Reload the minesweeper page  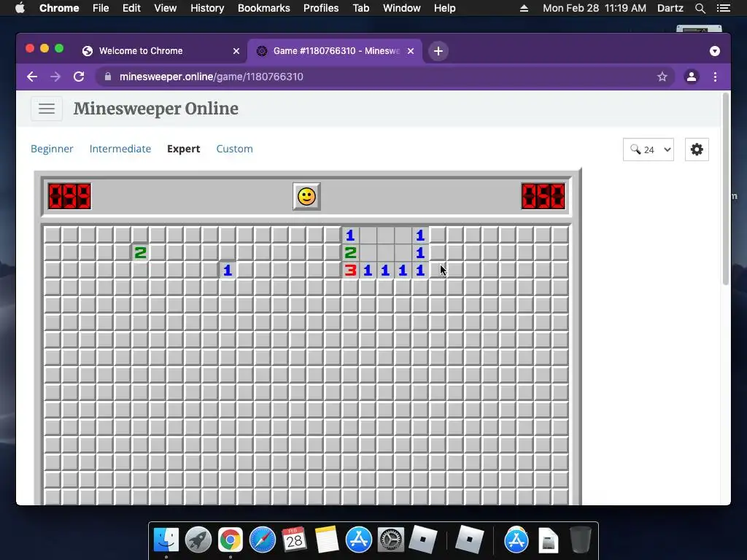pos(79,77)
